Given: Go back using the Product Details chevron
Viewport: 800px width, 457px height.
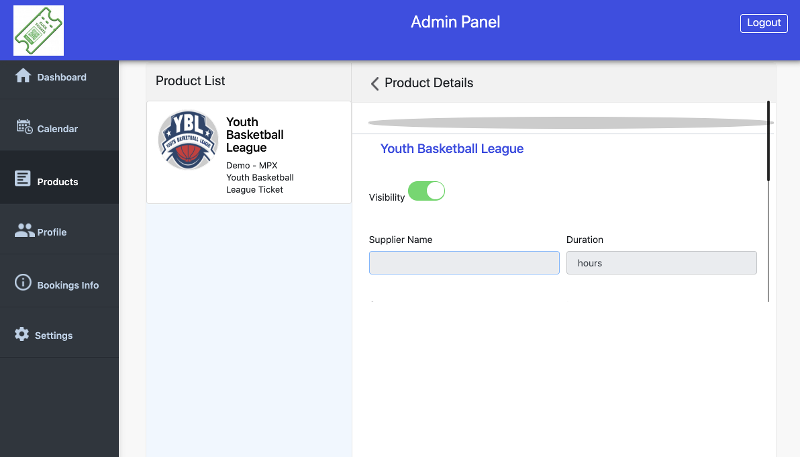Looking at the screenshot, I should pos(375,84).
